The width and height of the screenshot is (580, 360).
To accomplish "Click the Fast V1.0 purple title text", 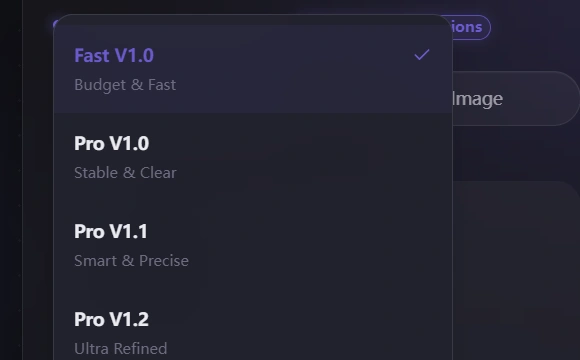I will coord(114,55).
